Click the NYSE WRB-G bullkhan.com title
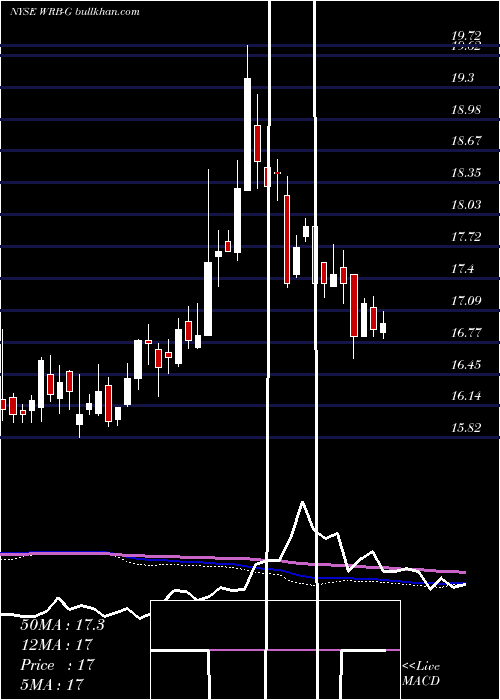This screenshot has width=500, height=700. (x=75, y=11)
